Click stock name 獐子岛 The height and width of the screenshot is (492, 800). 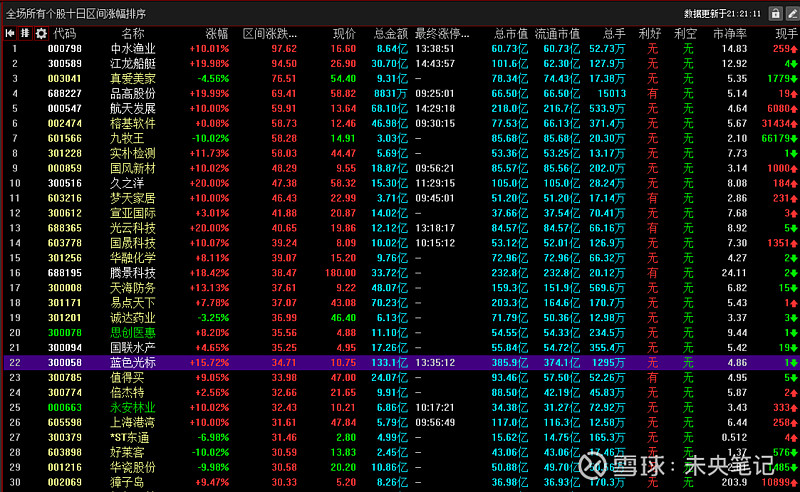pos(128,482)
